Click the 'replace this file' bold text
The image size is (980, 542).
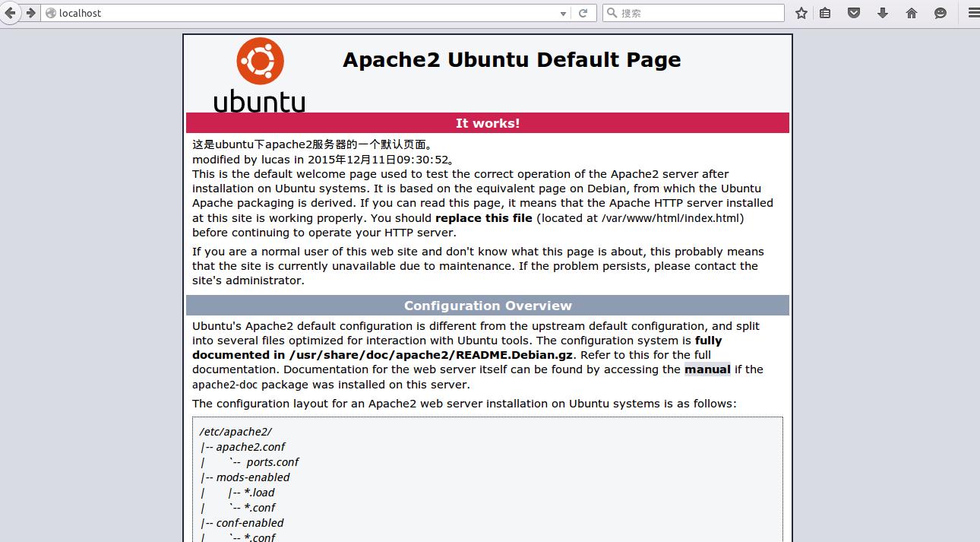click(484, 218)
